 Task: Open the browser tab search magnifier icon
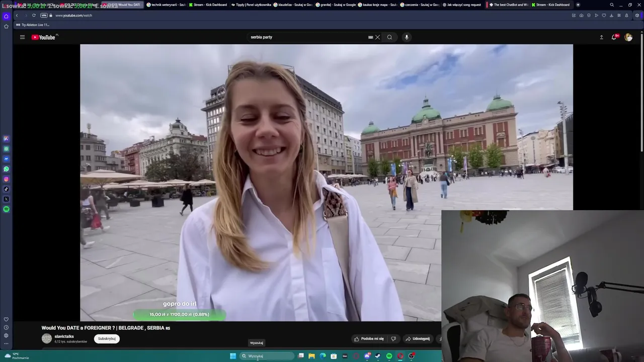(x=612, y=5)
